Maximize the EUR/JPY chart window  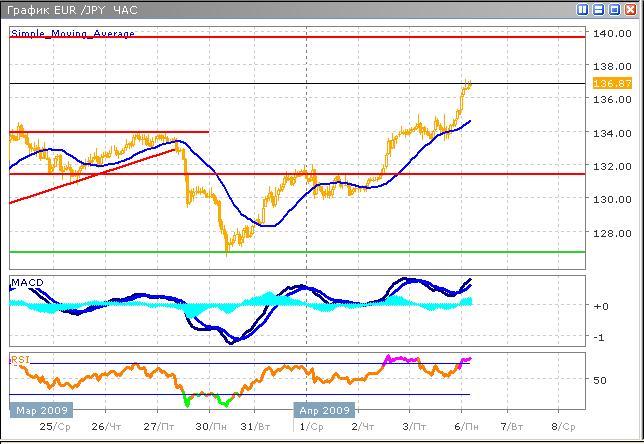616,9
